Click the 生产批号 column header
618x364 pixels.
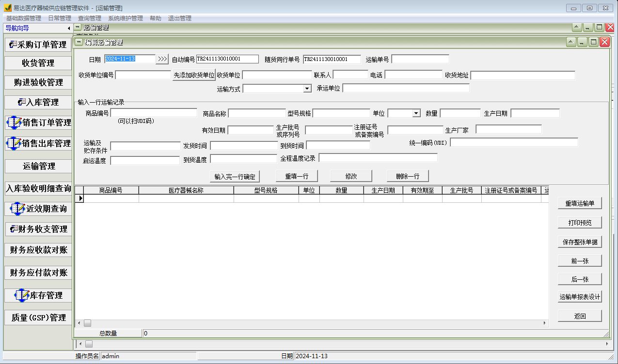(x=461, y=190)
